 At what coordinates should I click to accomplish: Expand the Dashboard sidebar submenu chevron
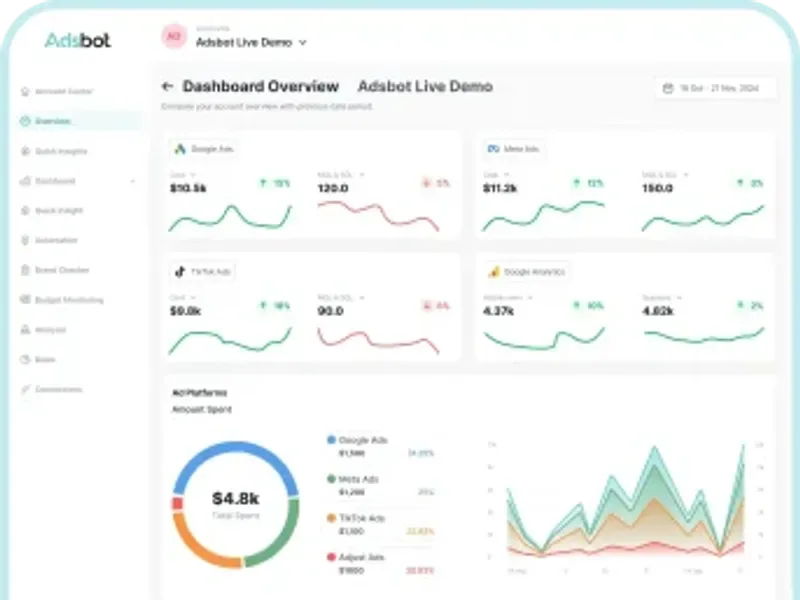(x=133, y=181)
